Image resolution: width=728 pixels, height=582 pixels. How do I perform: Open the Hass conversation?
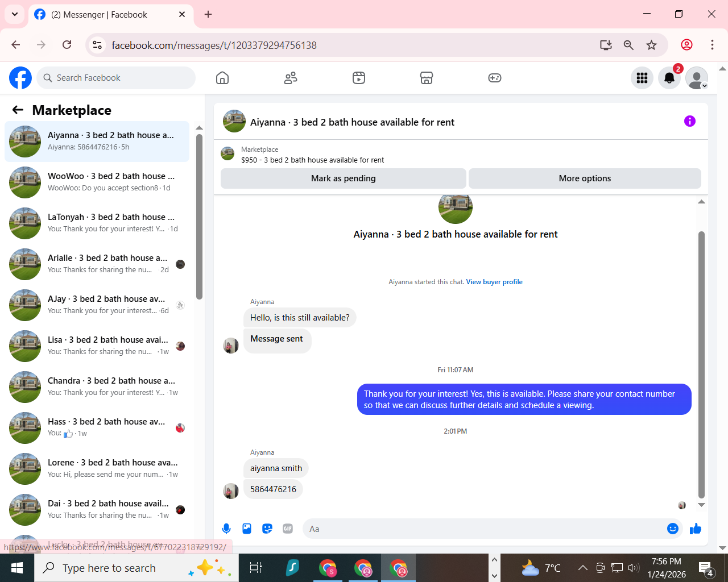pyautogui.click(x=97, y=427)
